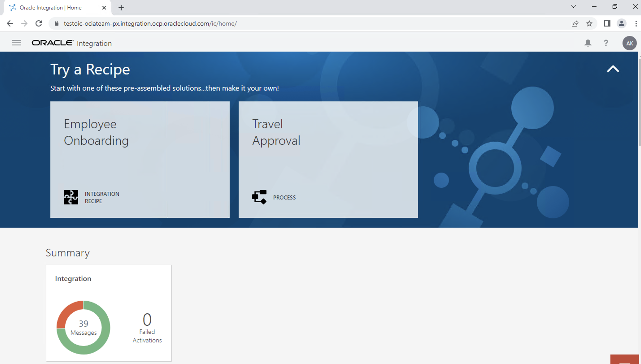Expand the tab search dropdown arrow
Image resolution: width=641 pixels, height=364 pixels.
click(573, 7)
